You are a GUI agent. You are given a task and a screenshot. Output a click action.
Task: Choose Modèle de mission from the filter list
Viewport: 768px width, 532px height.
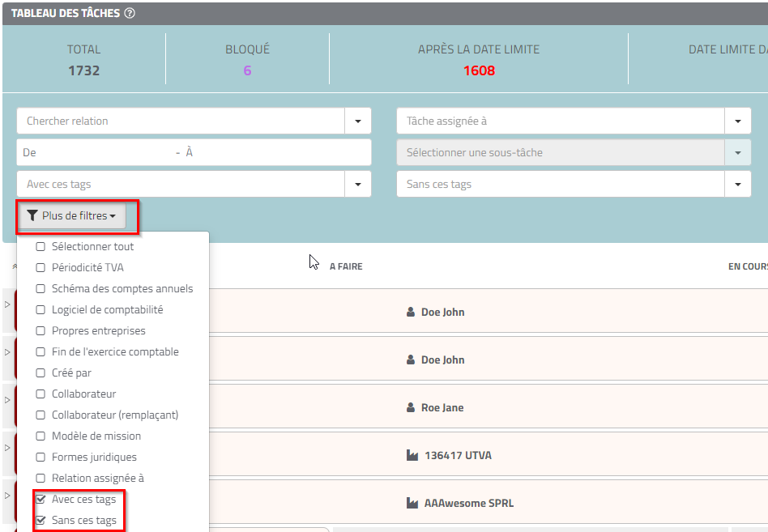coord(96,436)
